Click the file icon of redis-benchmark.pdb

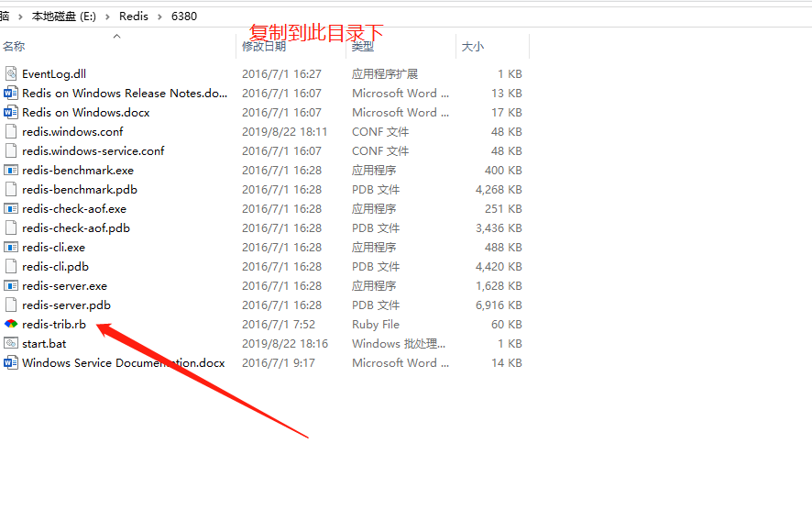(11, 189)
